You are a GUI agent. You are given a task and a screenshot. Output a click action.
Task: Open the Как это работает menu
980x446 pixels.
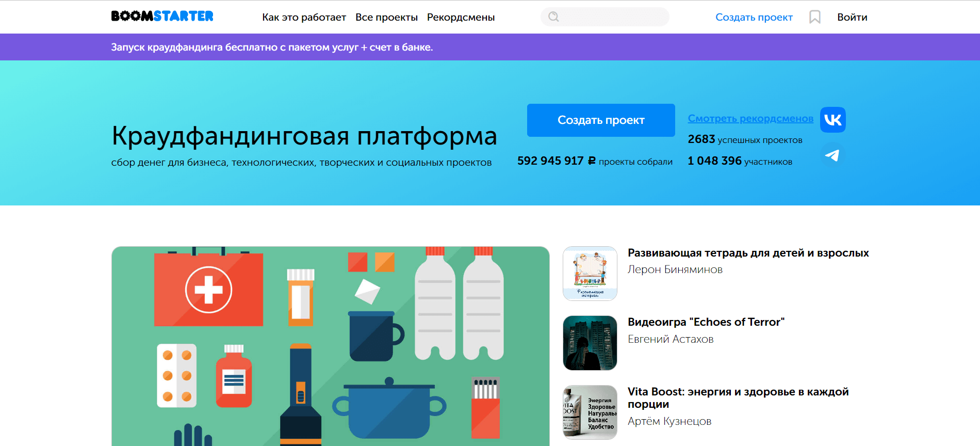coord(304,17)
